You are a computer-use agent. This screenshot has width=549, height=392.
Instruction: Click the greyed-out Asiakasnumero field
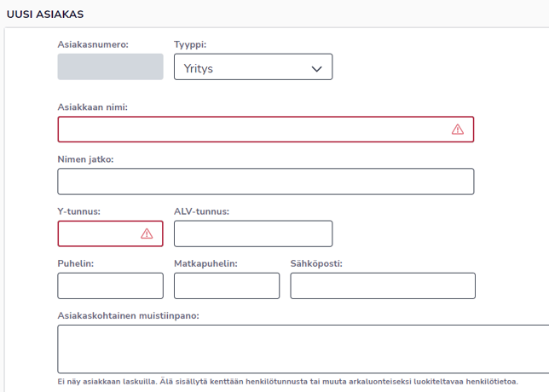click(x=110, y=67)
